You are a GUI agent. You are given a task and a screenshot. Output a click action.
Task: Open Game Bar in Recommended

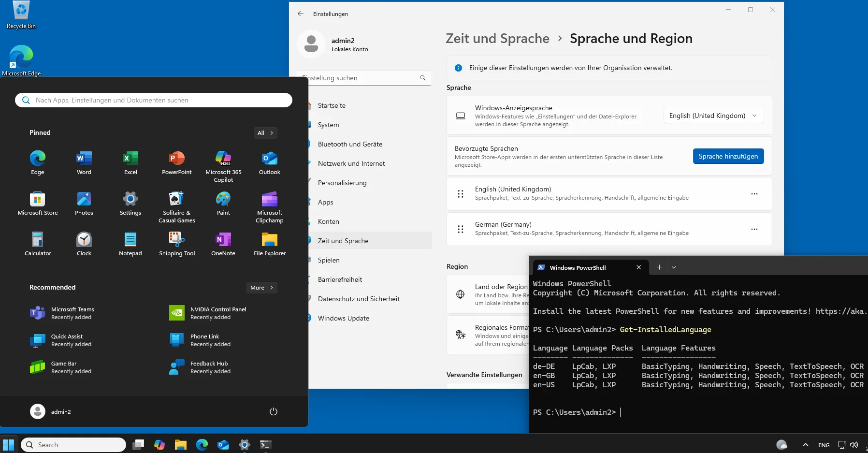tap(61, 367)
